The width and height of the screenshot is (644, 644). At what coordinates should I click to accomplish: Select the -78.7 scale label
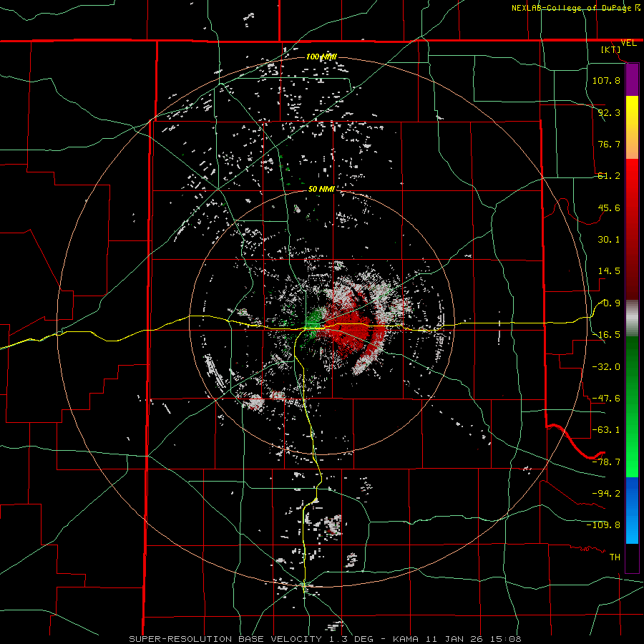tap(606, 462)
